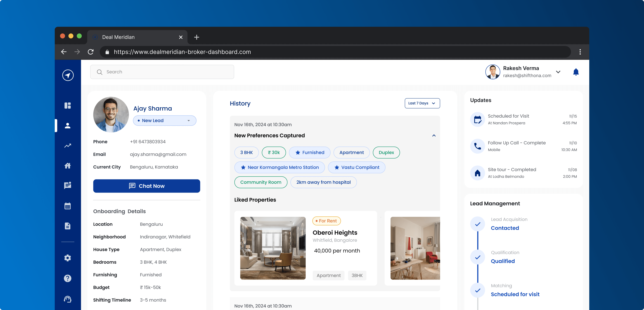
Task: Open the documents file icon in sidebar
Action: (x=68, y=226)
